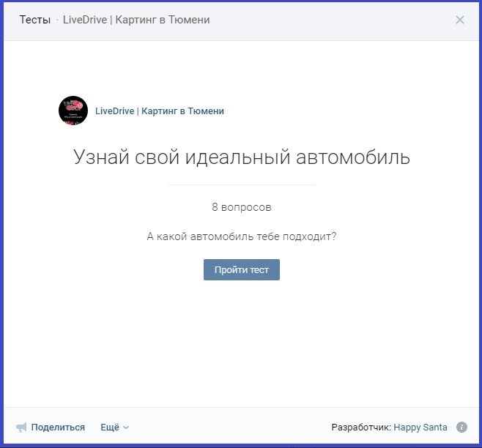The image size is (482, 448).
Task: Click text А какой автомобиль тебе подходит?
Action: point(242,236)
